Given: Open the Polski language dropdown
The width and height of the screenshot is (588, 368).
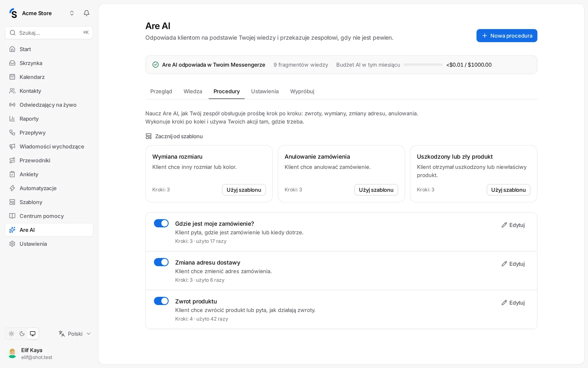Looking at the screenshot, I should [75, 334].
